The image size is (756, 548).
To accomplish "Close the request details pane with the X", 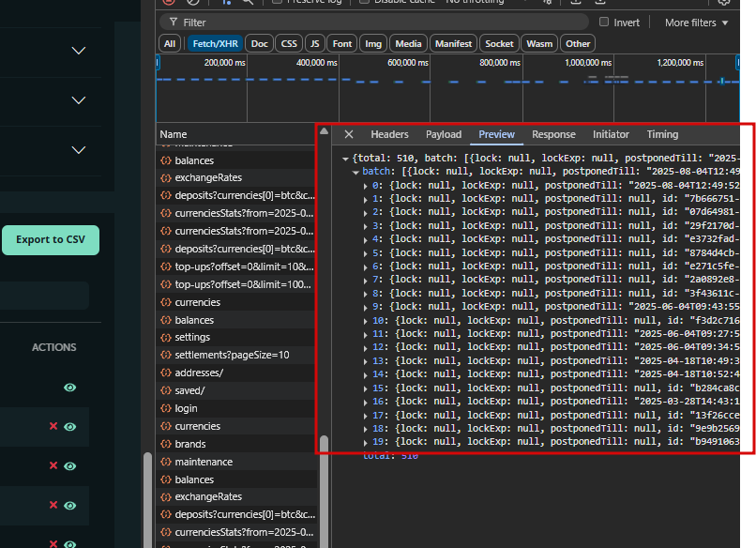I will pyautogui.click(x=349, y=134).
